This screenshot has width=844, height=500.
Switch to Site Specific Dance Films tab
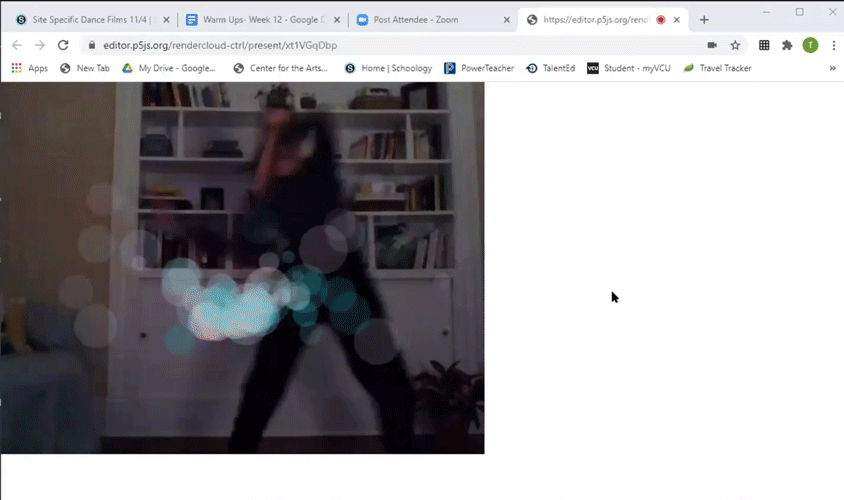click(93, 20)
